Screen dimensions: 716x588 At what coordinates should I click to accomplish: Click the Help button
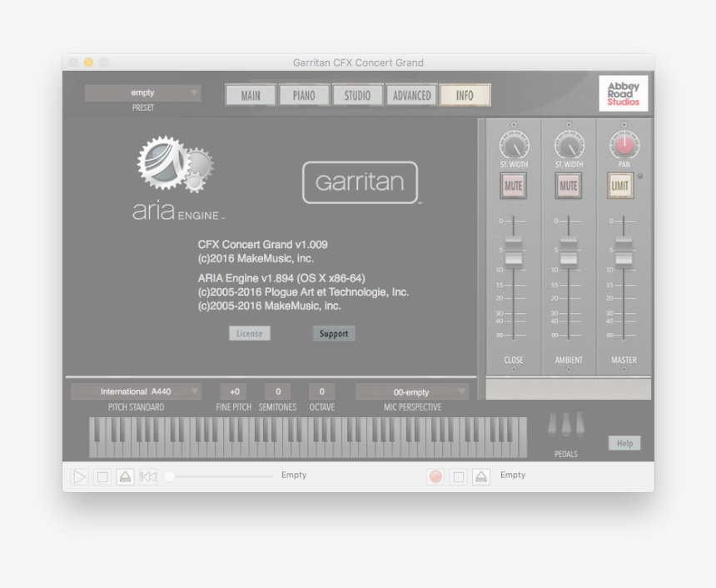624,443
